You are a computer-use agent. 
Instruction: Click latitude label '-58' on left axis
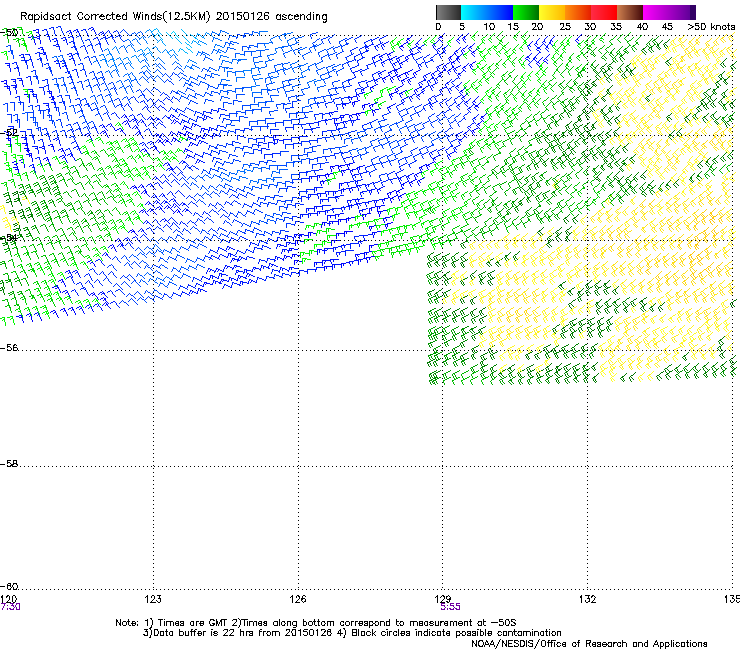[x=9, y=464]
